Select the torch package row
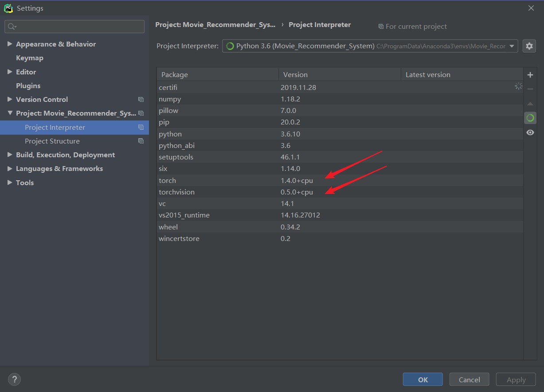 [x=340, y=180]
